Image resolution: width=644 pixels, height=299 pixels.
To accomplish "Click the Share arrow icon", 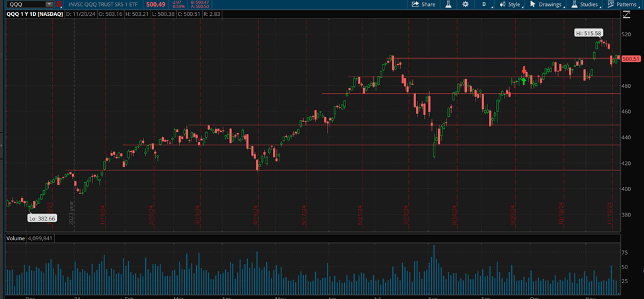I will [x=415, y=4].
